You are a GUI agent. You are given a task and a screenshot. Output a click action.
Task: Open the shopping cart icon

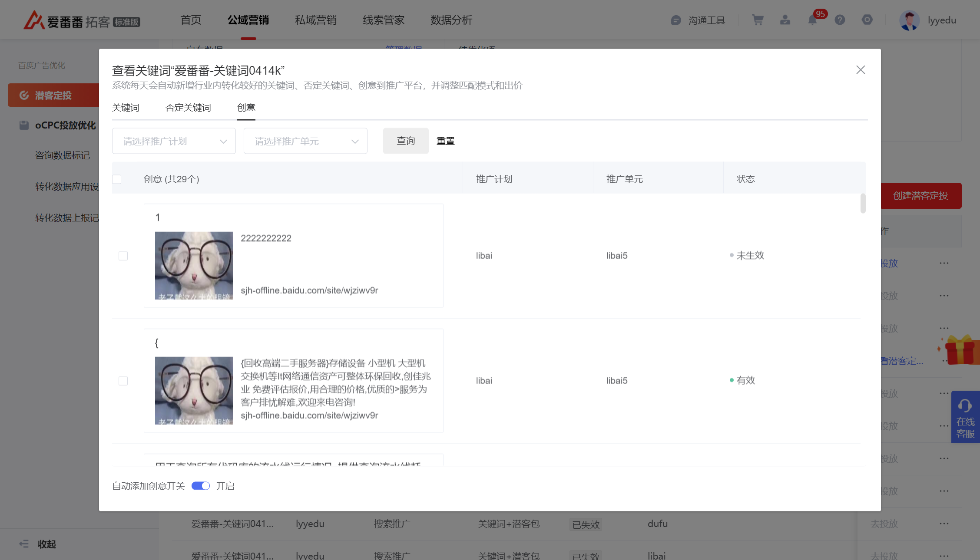click(758, 20)
